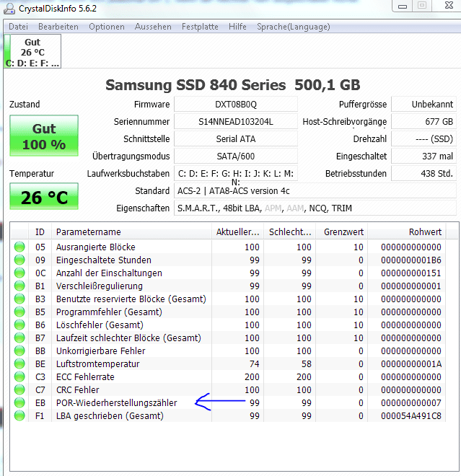Select the Luftstromtemperatur row text
The width and height of the screenshot is (461, 476).
[x=98, y=363]
